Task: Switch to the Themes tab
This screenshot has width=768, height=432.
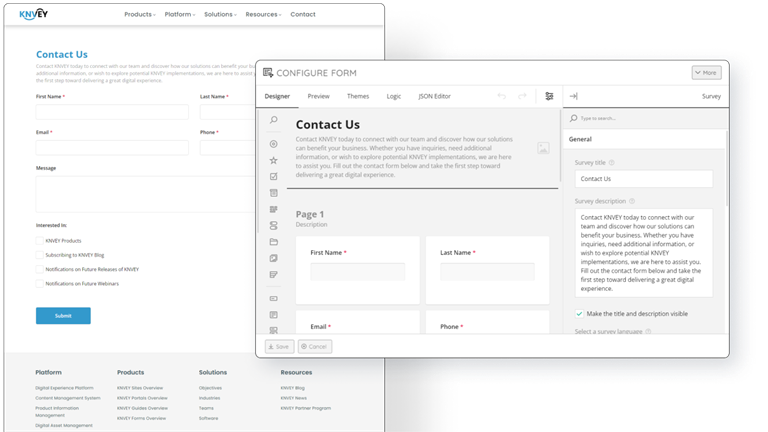Action: (x=358, y=96)
